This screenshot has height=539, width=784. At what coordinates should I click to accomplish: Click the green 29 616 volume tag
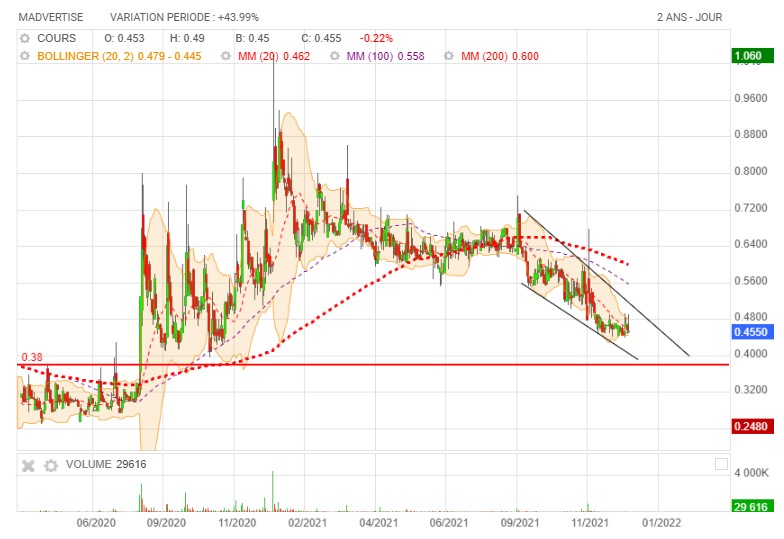tap(752, 506)
